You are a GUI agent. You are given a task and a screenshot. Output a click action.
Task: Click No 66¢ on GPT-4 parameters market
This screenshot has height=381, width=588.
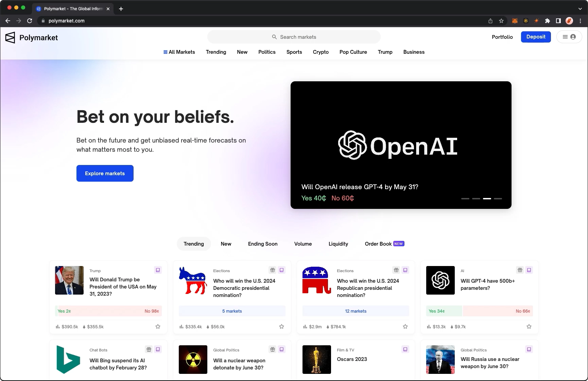click(x=498, y=311)
